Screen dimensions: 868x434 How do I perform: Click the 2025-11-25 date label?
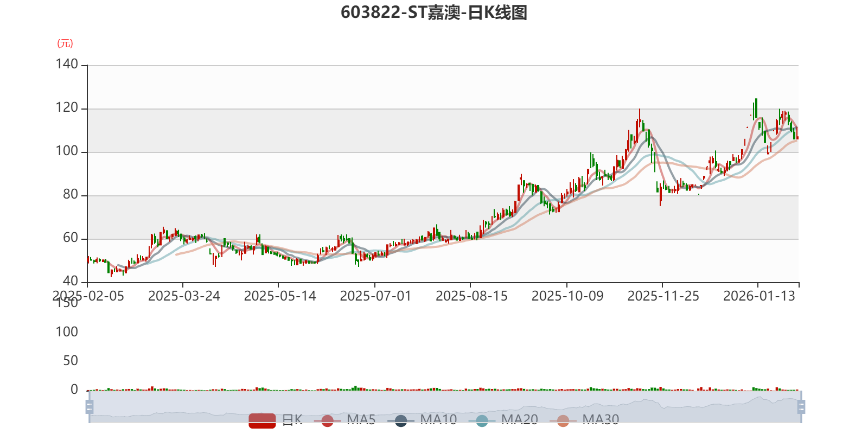click(663, 296)
